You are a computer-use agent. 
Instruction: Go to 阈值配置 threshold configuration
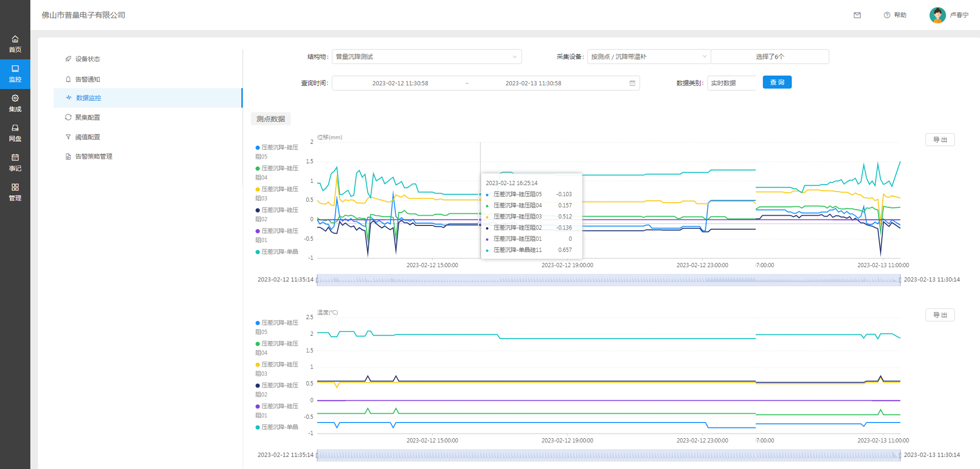[x=88, y=137]
